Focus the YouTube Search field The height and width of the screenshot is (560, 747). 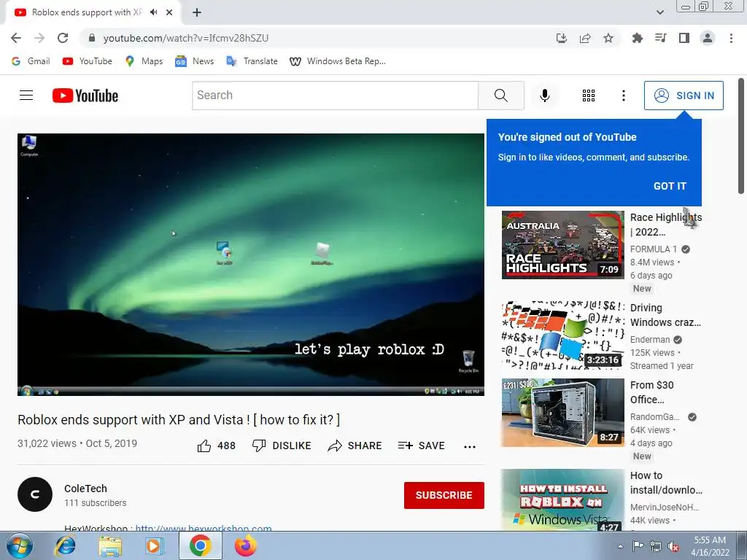[335, 96]
